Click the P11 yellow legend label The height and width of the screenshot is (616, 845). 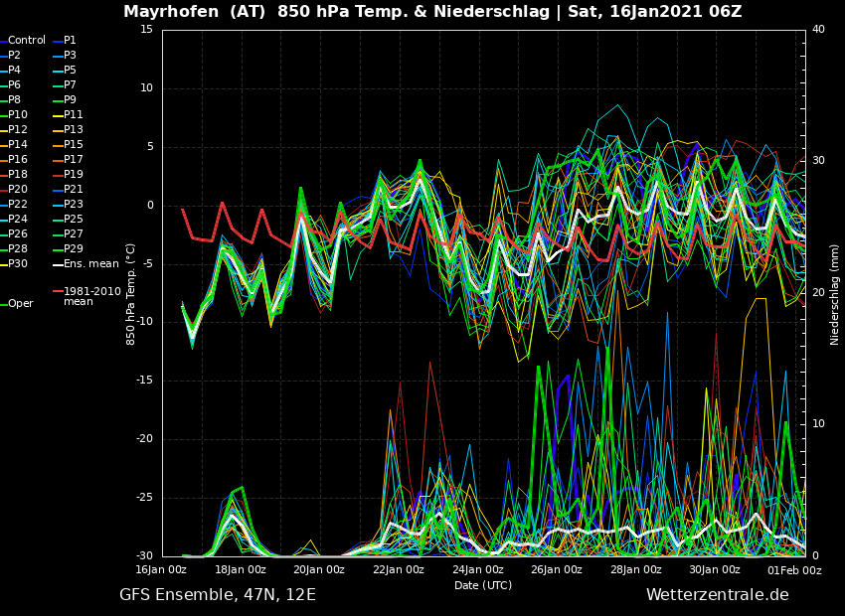(x=74, y=115)
